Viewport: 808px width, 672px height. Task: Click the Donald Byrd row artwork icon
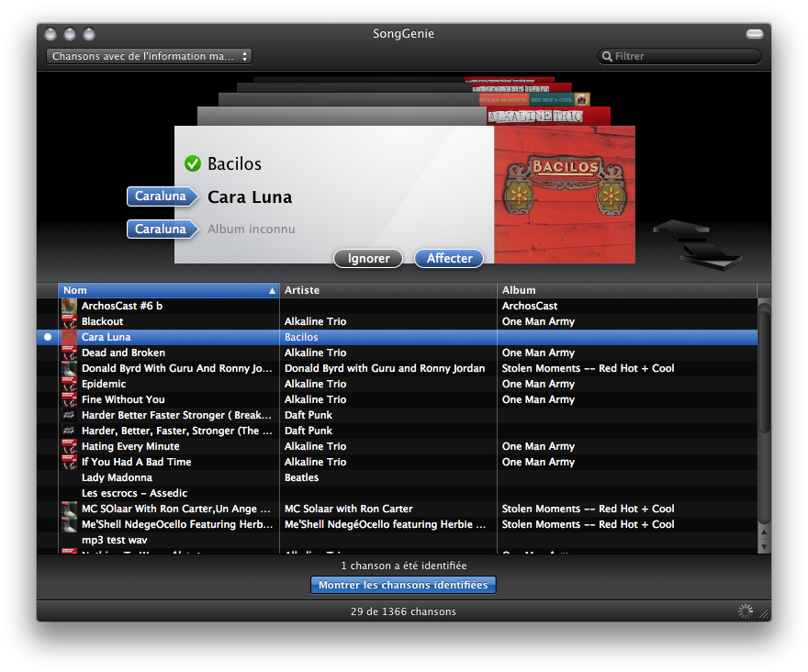69,368
